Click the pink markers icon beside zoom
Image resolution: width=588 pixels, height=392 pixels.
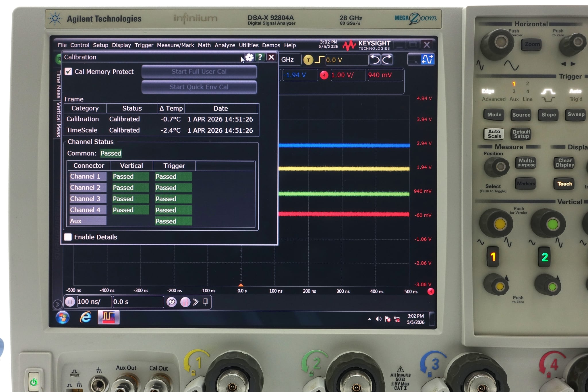point(185,302)
